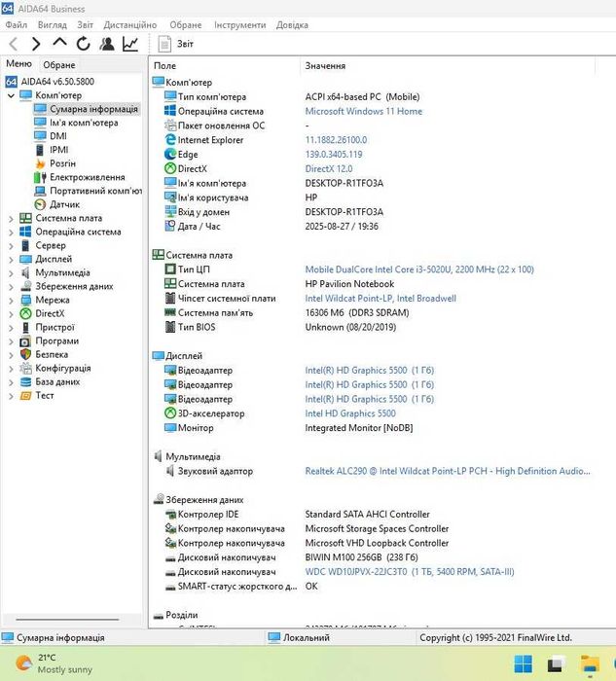The width and height of the screenshot is (616, 681).
Task: Expand the Сервер tree node
Action: [x=11, y=246]
